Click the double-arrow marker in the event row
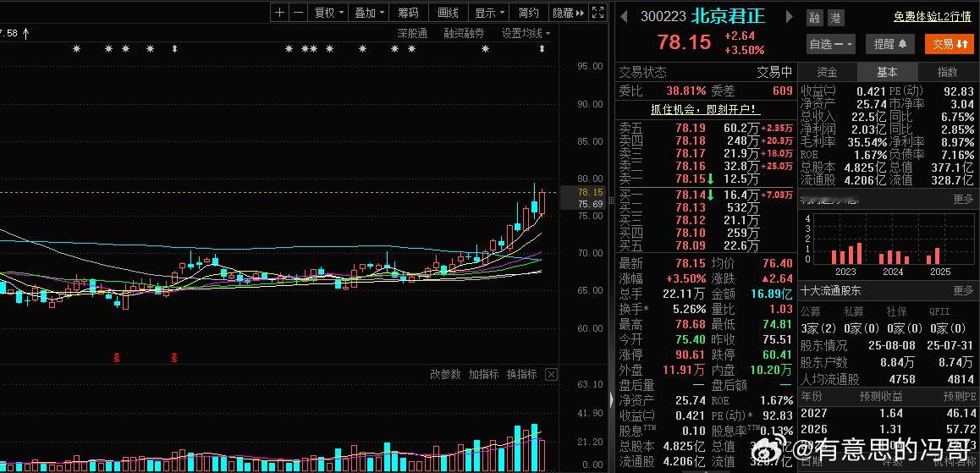 174,49
